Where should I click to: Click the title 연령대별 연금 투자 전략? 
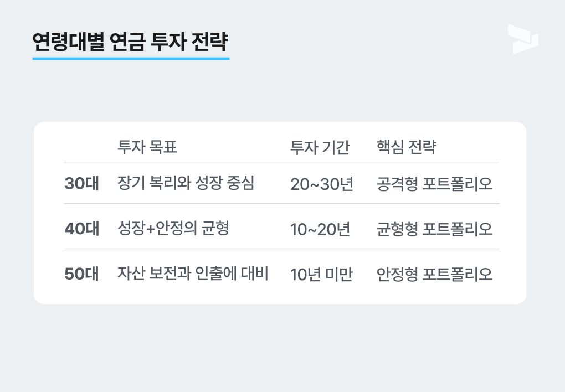coord(130,42)
